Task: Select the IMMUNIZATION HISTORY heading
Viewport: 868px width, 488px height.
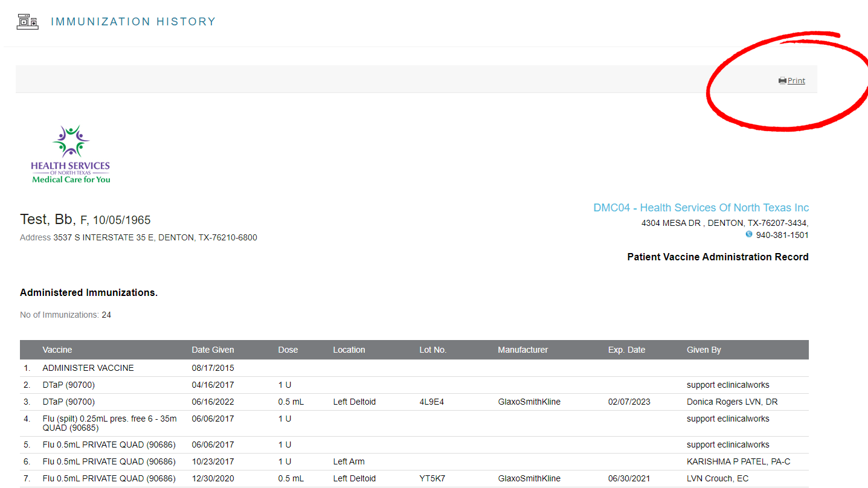Action: [133, 21]
